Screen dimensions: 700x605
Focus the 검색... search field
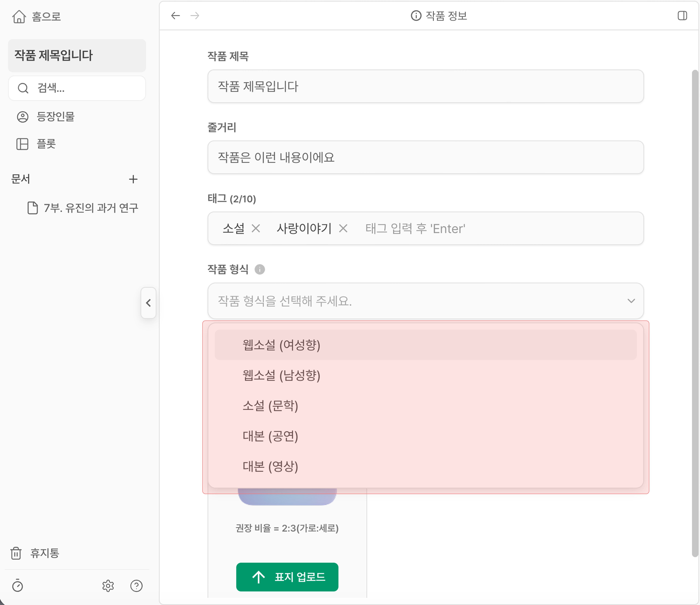(x=77, y=88)
